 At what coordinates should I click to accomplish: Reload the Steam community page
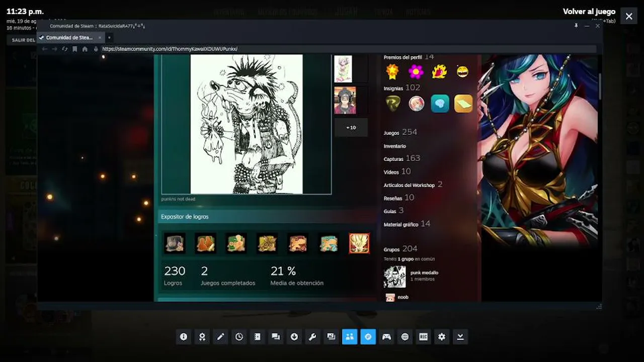pyautogui.click(x=64, y=49)
